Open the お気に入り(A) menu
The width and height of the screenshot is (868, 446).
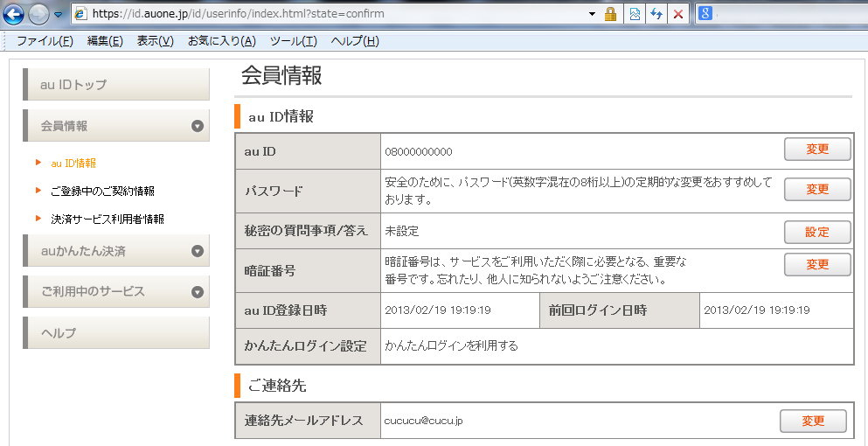click(221, 41)
